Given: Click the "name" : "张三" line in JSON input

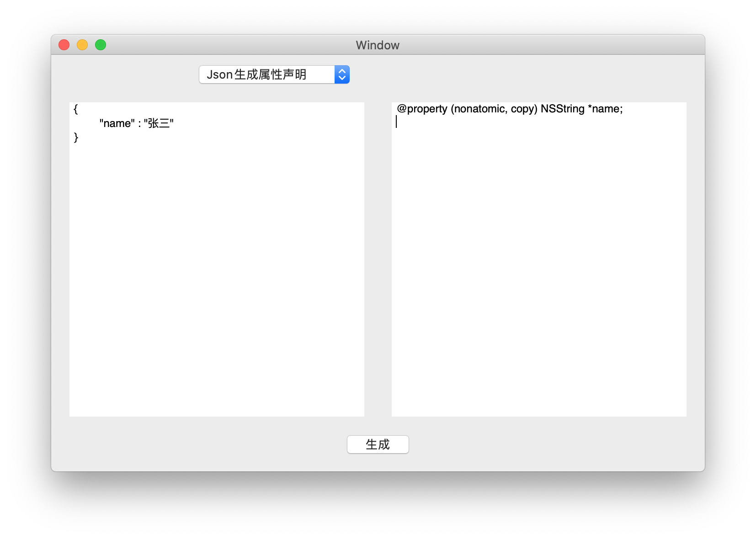Looking at the screenshot, I should pos(136,123).
